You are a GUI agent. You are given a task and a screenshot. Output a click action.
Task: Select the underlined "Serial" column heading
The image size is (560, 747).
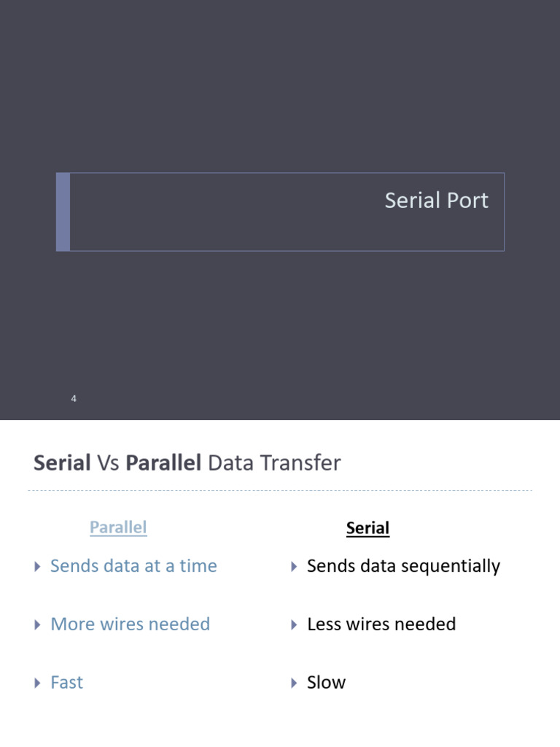[x=367, y=528]
